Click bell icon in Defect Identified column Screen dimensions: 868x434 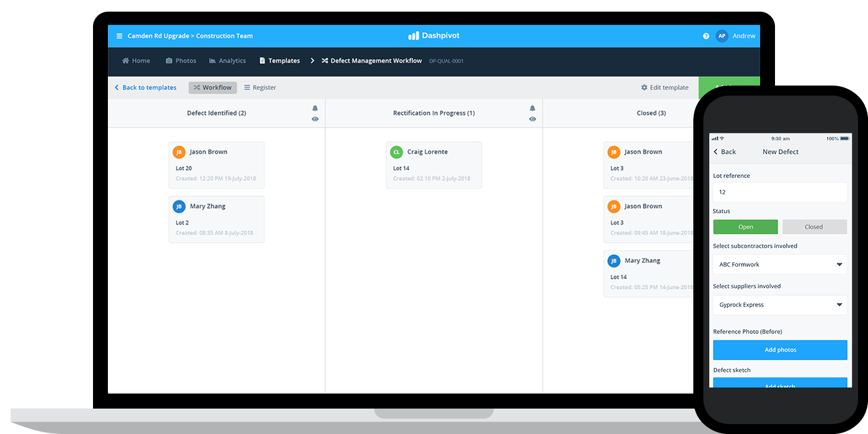tap(315, 108)
